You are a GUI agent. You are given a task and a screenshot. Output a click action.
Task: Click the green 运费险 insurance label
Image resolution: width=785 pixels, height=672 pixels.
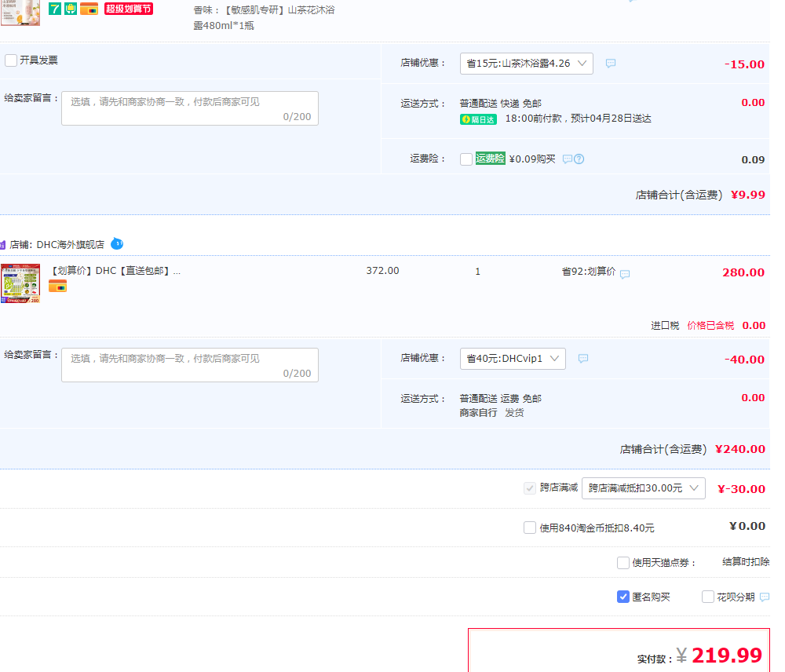point(490,159)
